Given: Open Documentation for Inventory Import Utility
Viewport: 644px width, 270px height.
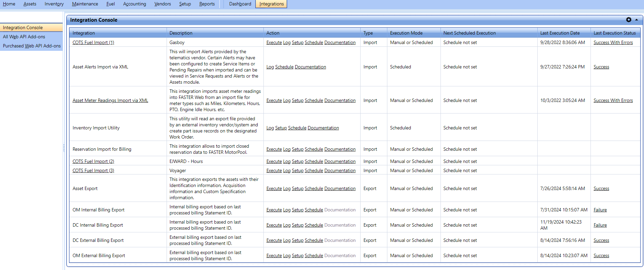Looking at the screenshot, I should tap(323, 128).
